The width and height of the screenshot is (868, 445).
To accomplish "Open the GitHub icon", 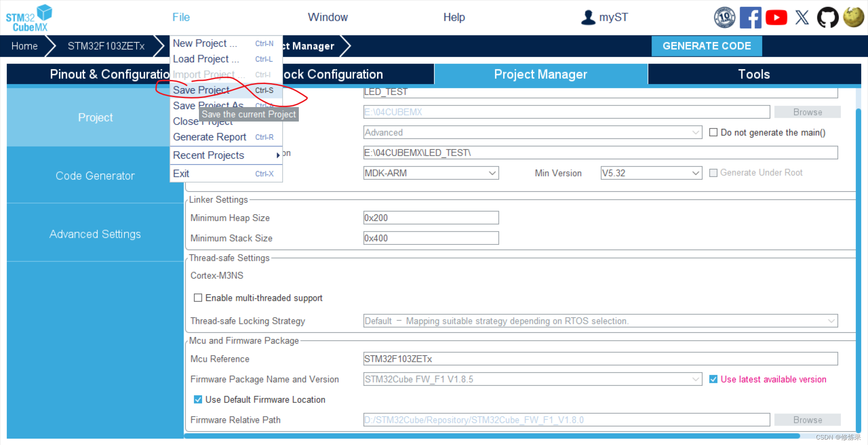I will [828, 18].
